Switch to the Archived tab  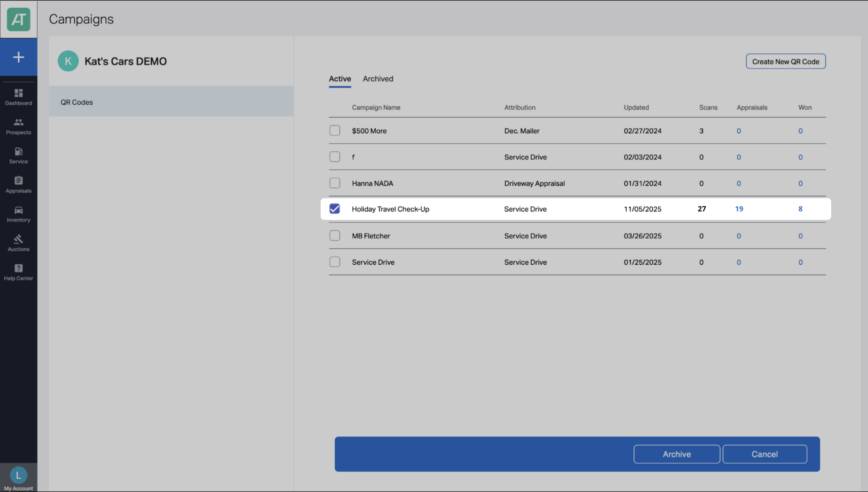tap(378, 79)
